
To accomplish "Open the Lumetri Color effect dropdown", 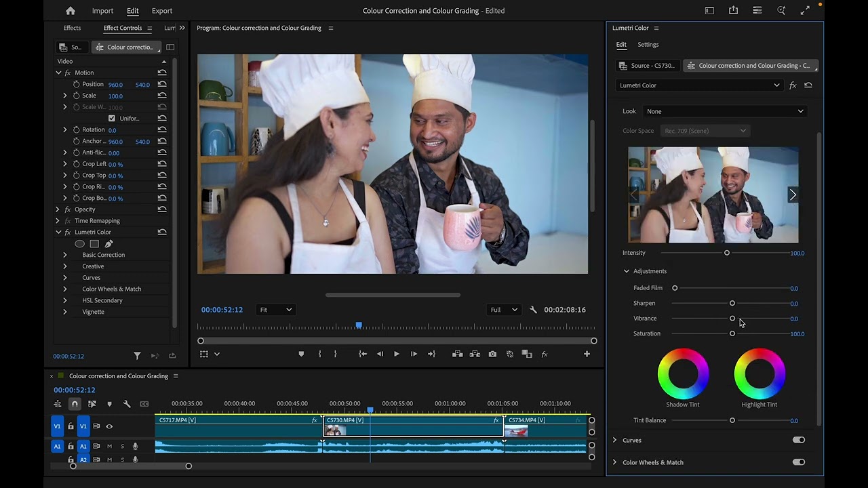I will click(700, 85).
